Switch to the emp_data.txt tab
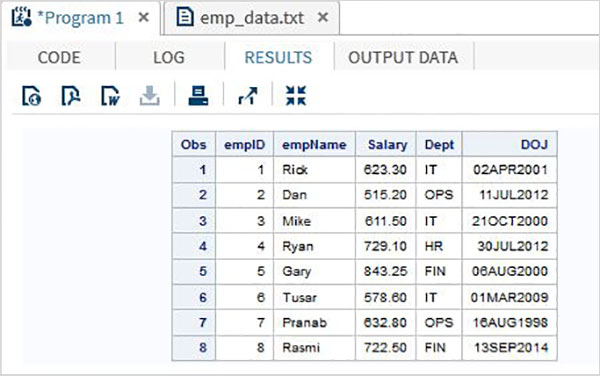The image size is (600, 376). point(251,18)
